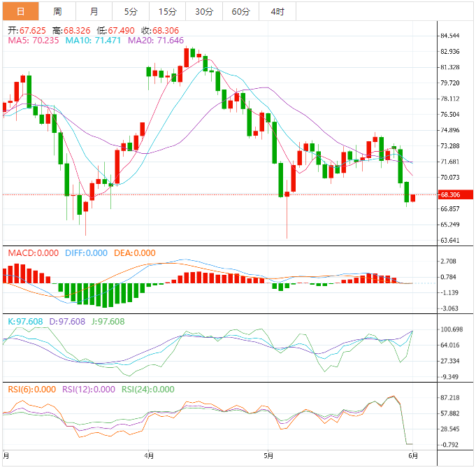Click the 87.218 RSI axis value
Image resolution: width=476 pixels, height=470 pixels.
click(450, 398)
